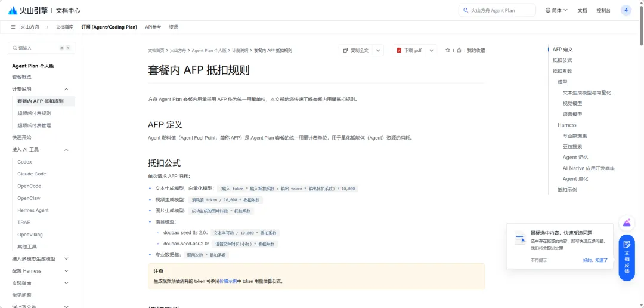
Task: Expand the 接入多模态生成模型 section
Action: pyautogui.click(x=67, y=258)
